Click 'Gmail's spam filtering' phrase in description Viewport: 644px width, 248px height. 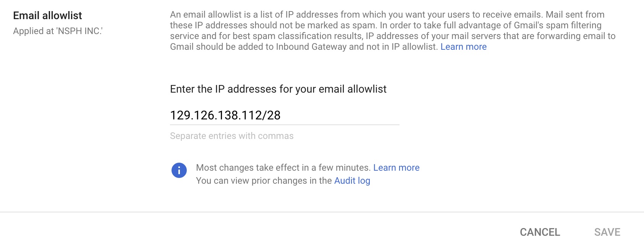557,25
